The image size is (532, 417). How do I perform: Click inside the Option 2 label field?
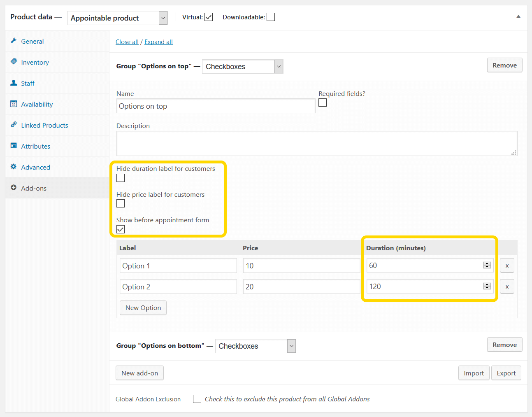pos(178,287)
